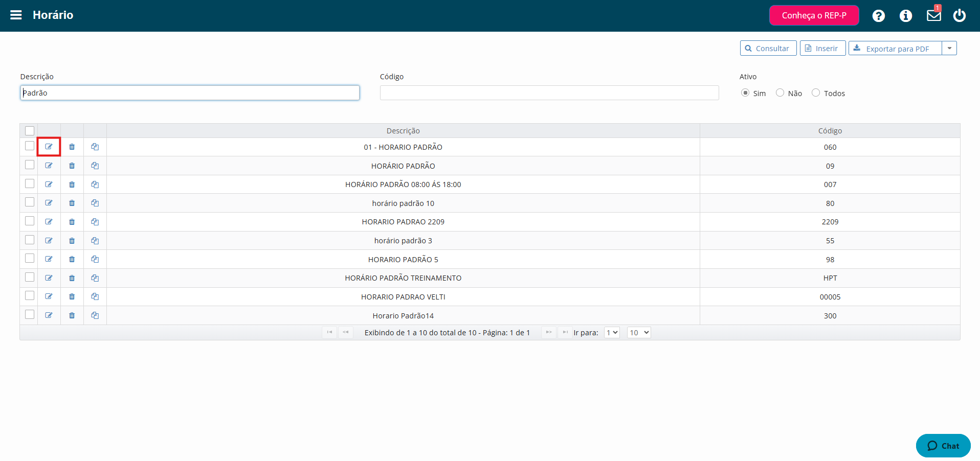Open the information icon
Screen dimensions: 980x461
(906, 16)
